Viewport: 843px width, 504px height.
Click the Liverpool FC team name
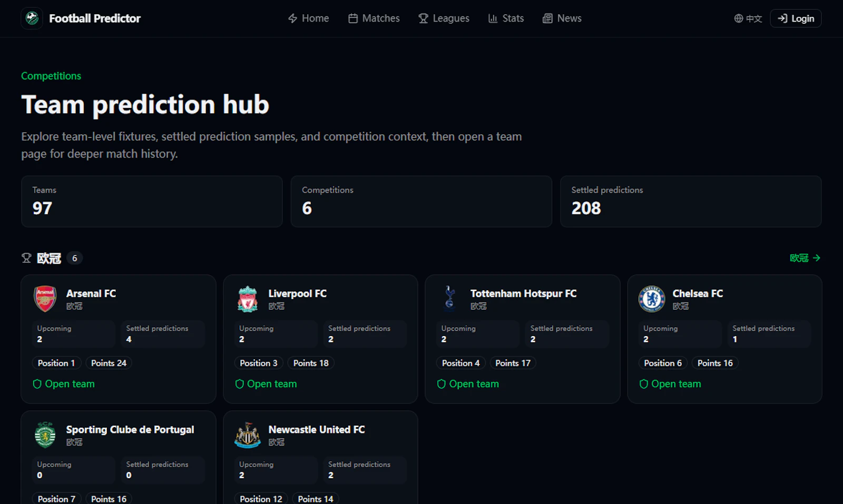(298, 293)
